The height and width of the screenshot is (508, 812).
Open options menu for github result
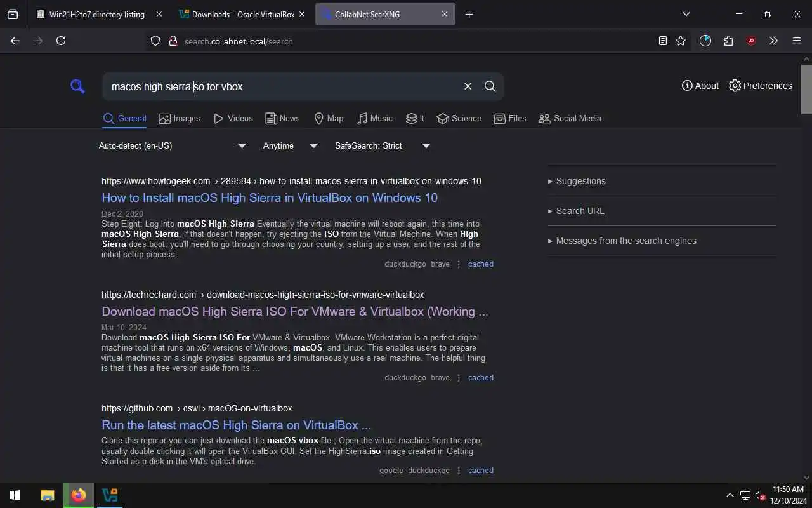coord(459,471)
